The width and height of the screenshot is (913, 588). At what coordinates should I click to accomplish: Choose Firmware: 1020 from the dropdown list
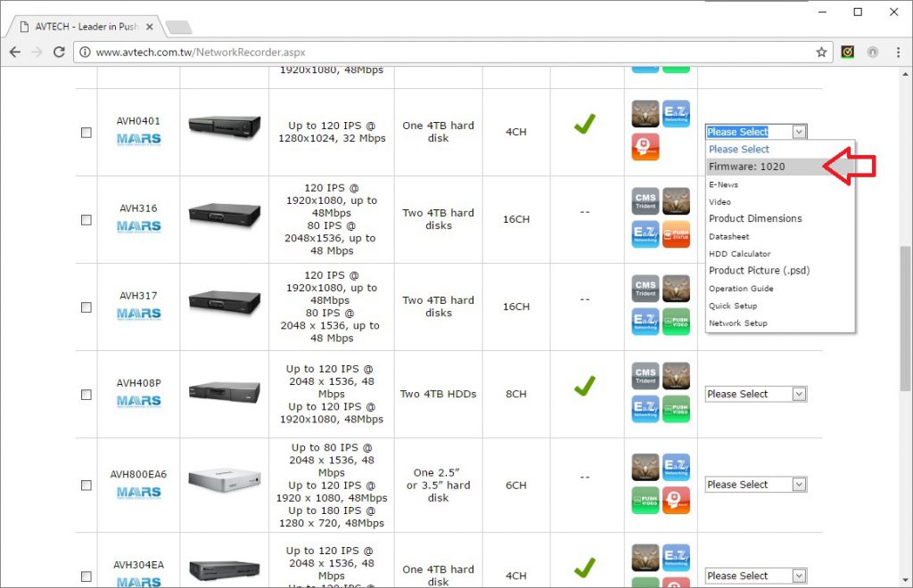[x=747, y=167]
